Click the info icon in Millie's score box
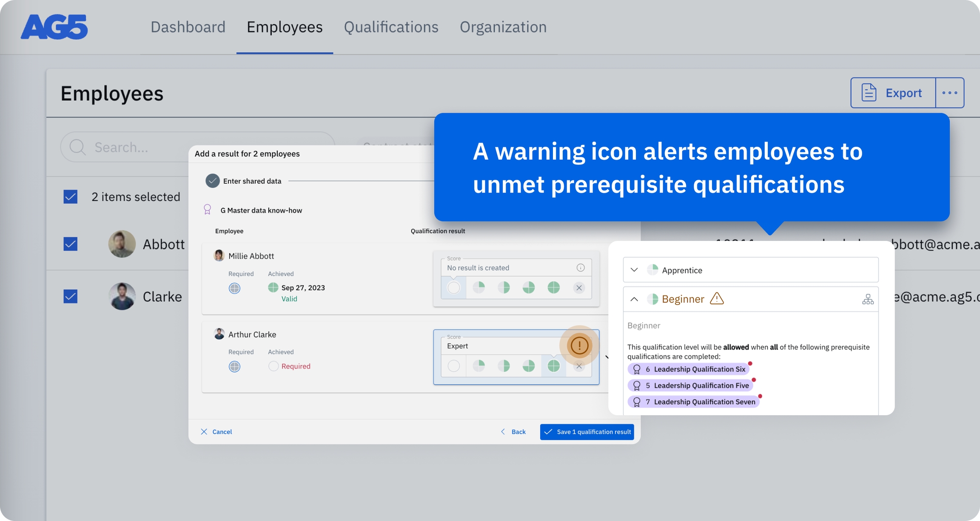 pos(581,268)
